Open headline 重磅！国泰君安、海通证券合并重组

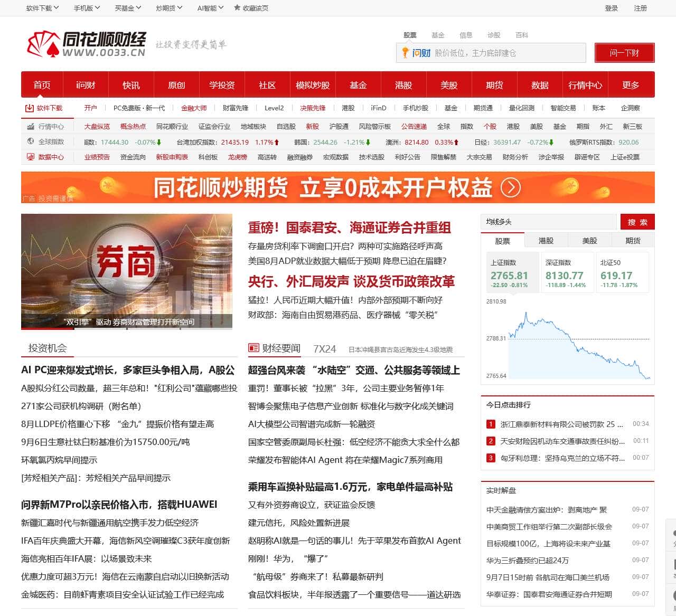click(x=350, y=228)
